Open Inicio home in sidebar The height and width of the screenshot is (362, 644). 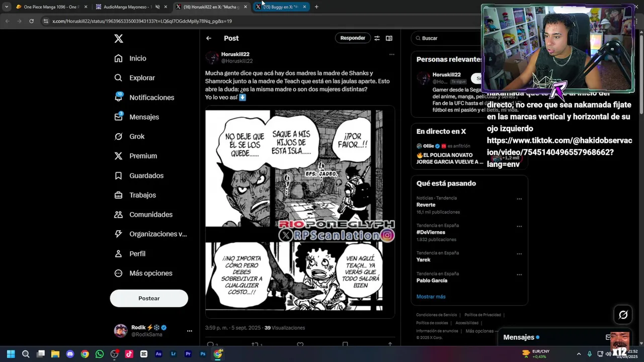point(130,58)
